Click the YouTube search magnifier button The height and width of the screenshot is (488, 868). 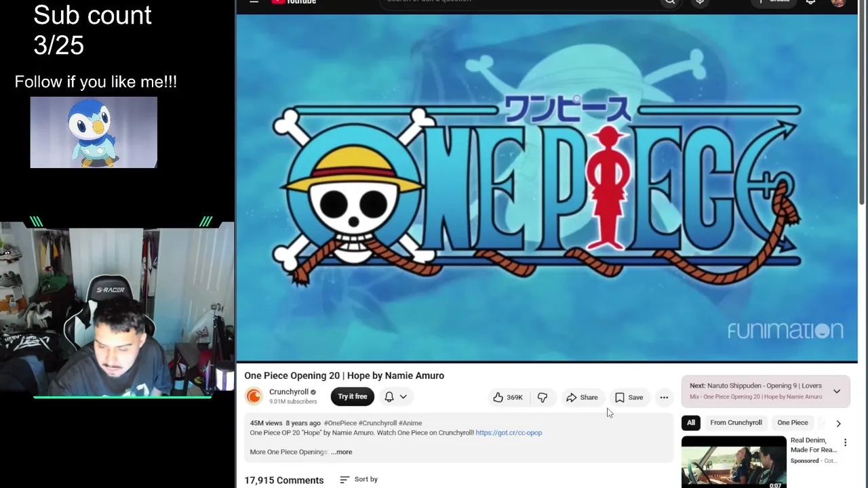click(x=670, y=1)
